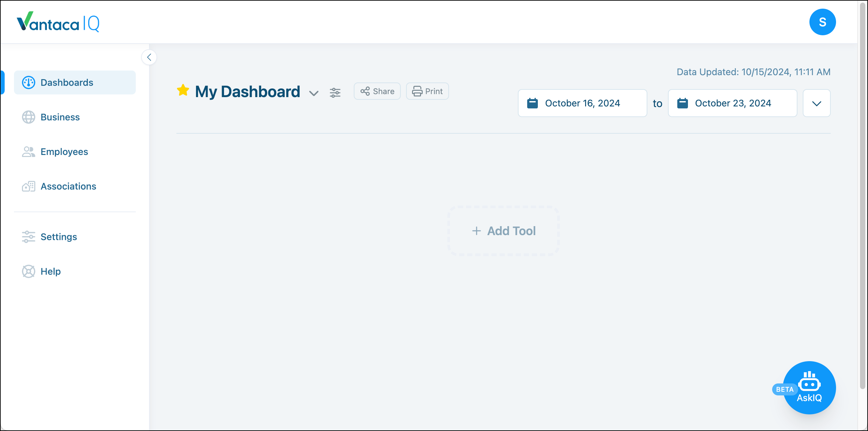868x431 pixels.
Task: Go to the Employees menu item
Action: click(64, 152)
